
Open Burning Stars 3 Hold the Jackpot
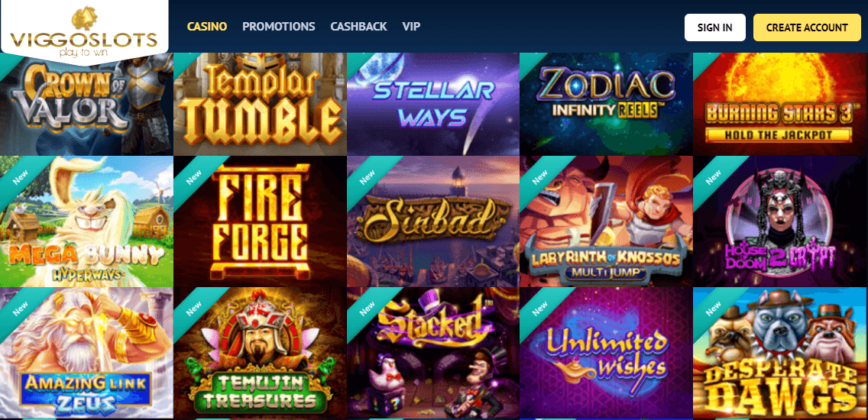pyautogui.click(x=781, y=104)
